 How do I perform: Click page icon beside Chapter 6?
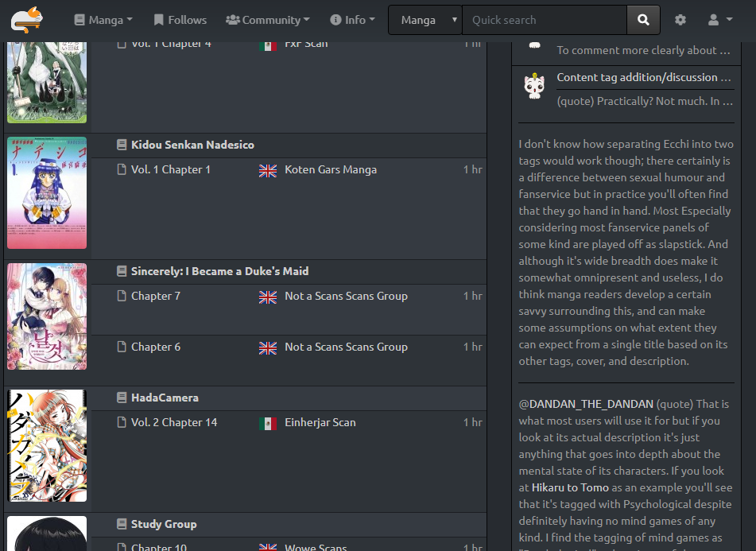(x=122, y=347)
